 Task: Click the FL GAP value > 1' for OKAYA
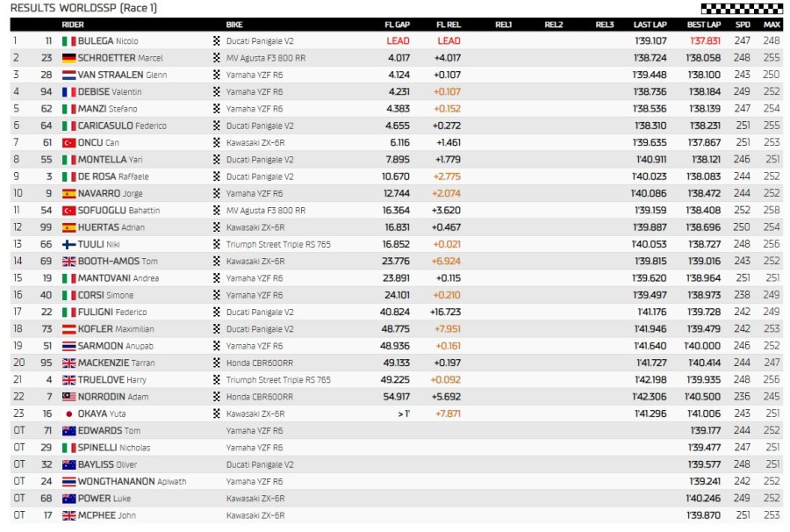click(404, 414)
